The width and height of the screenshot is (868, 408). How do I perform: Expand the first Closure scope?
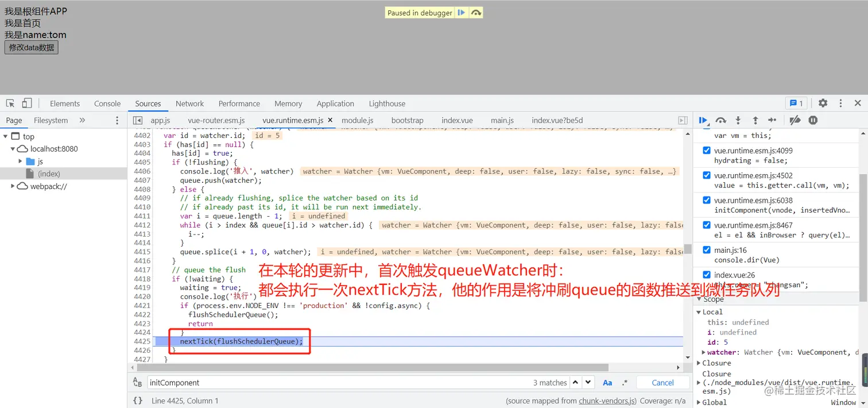tap(699, 363)
